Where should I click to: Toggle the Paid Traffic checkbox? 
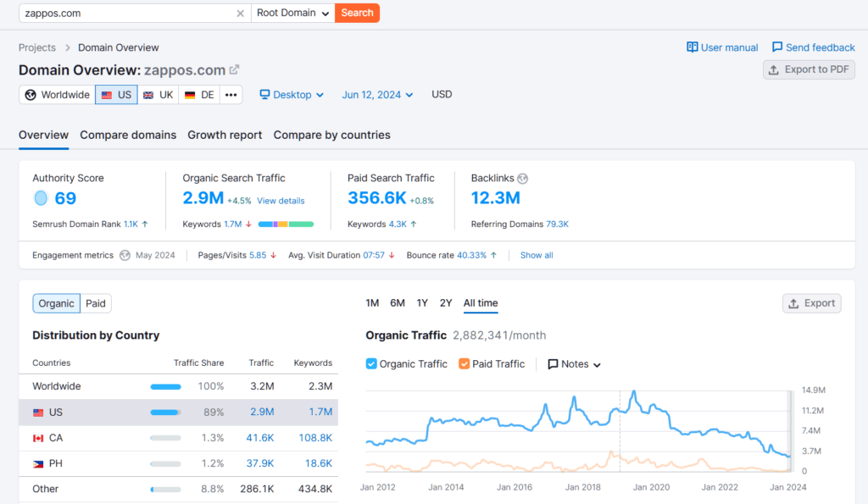[464, 363]
